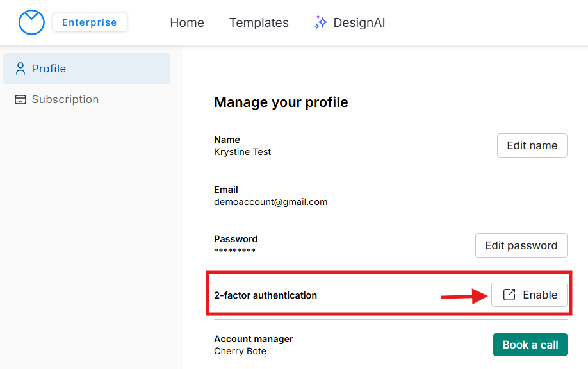This screenshot has height=369, width=588.
Task: Click the account manager name Cherry Bote
Action: (x=240, y=351)
